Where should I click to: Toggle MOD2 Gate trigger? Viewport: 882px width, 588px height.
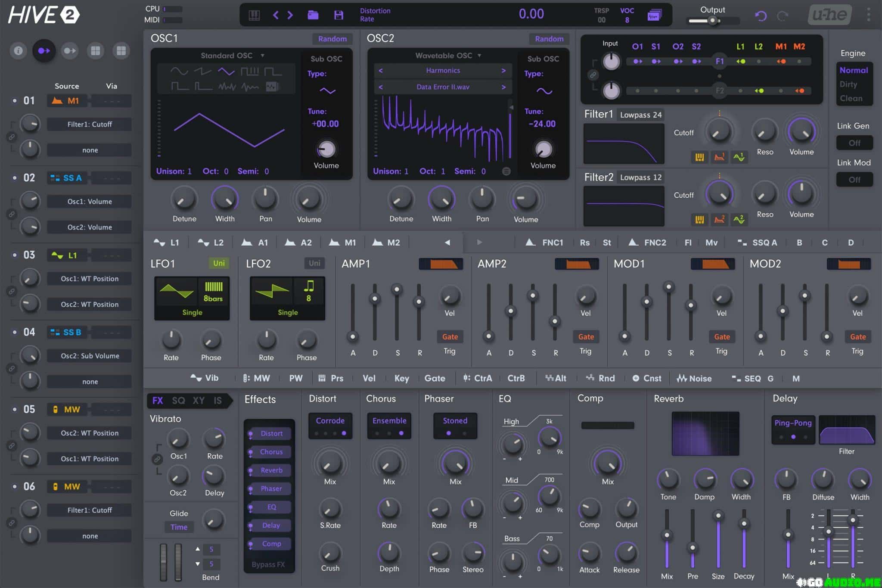pos(858,337)
